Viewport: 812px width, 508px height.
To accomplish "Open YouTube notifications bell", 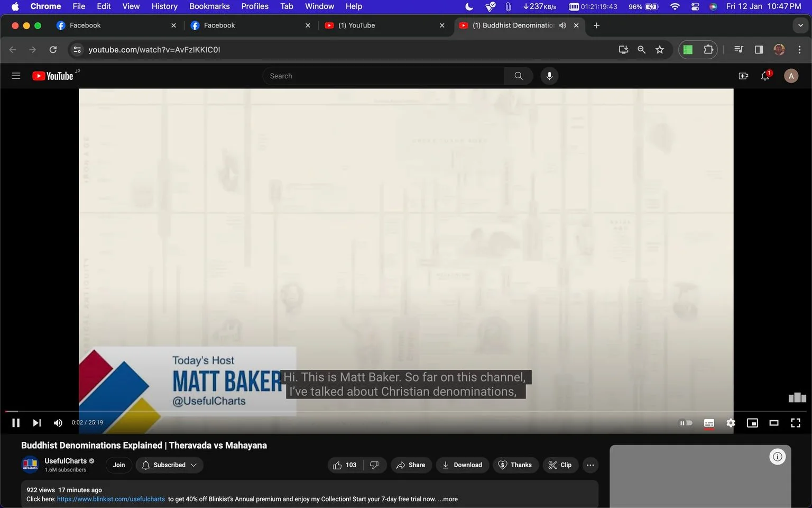I will tap(765, 76).
